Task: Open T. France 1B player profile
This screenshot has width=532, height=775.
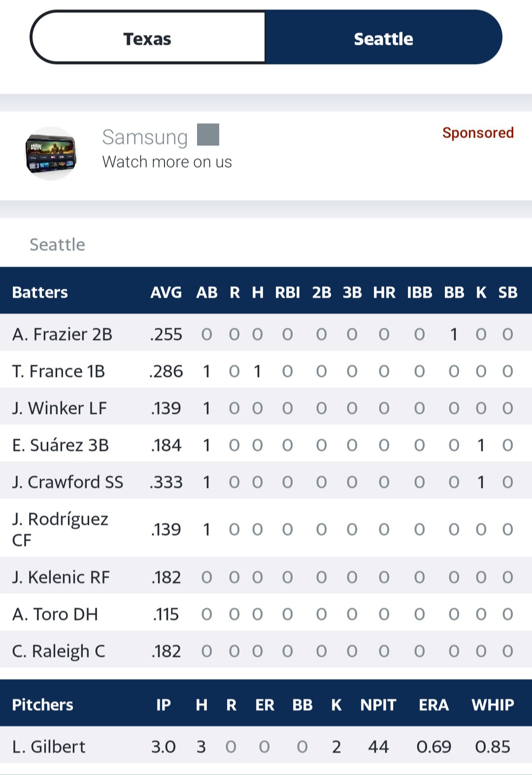Action: (59, 371)
